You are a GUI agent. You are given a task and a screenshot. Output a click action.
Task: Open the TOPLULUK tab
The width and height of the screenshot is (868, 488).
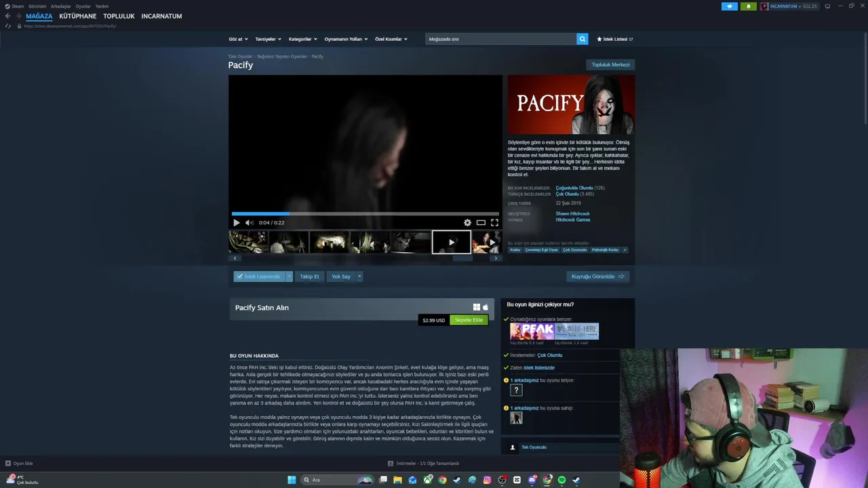119,16
